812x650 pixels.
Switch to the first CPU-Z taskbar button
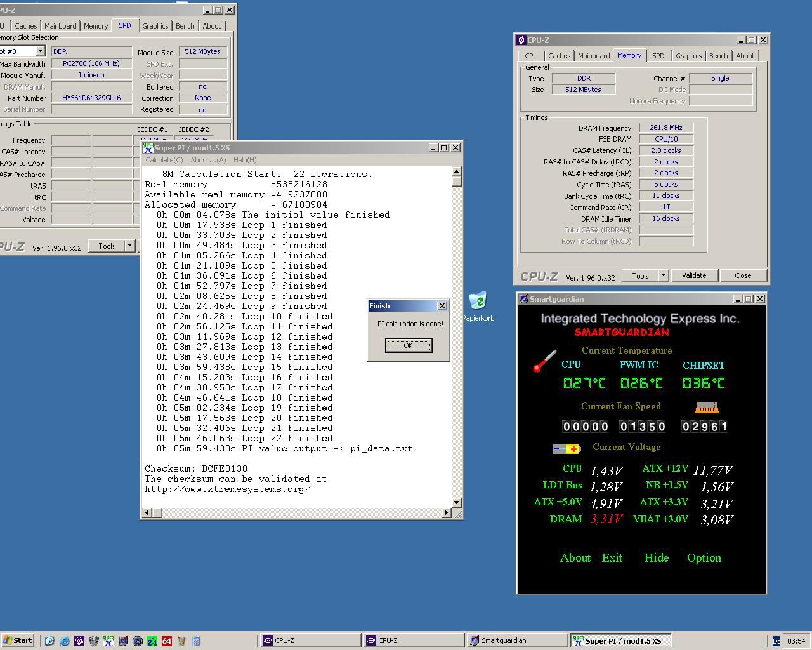click(x=310, y=641)
